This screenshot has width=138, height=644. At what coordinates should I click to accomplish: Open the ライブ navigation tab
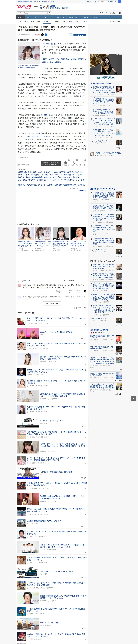pos(37,17)
